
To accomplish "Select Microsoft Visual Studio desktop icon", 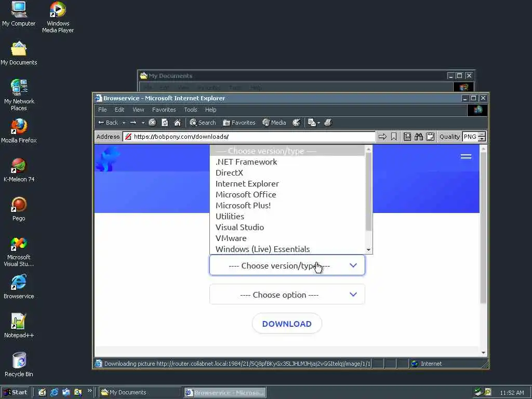I will (19, 251).
